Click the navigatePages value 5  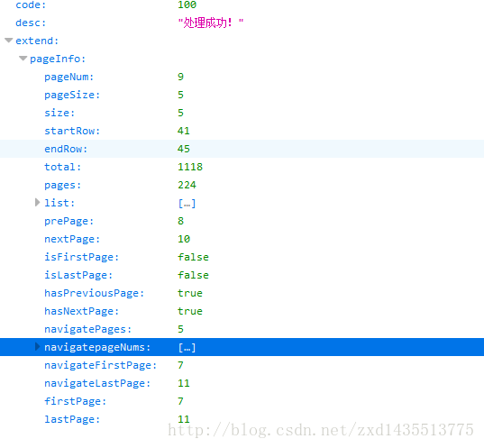(180, 329)
